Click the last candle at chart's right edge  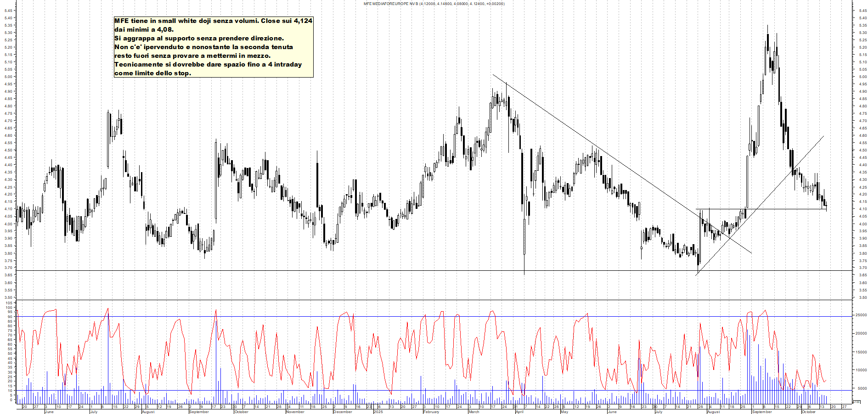[x=826, y=206]
